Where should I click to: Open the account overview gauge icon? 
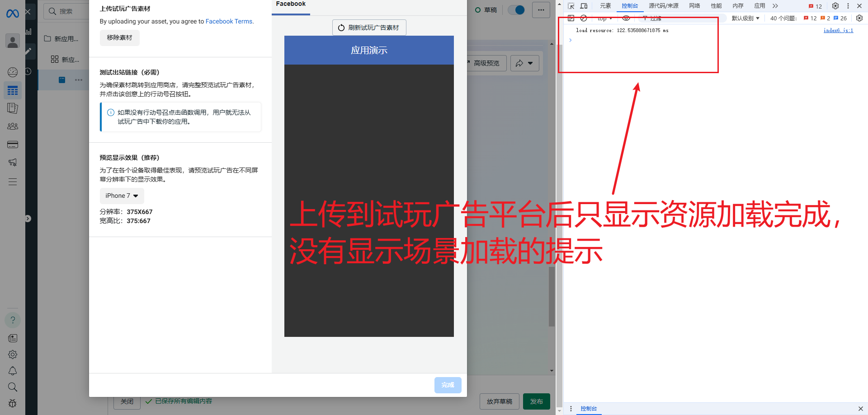13,72
